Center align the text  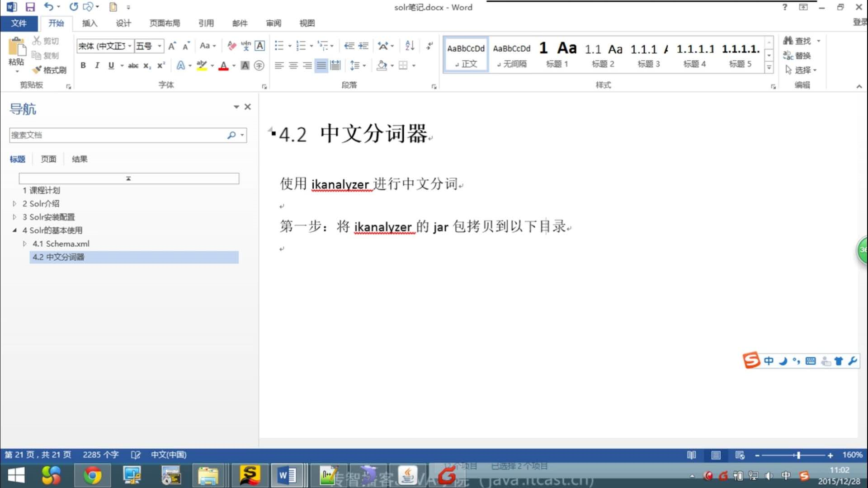pos(293,66)
